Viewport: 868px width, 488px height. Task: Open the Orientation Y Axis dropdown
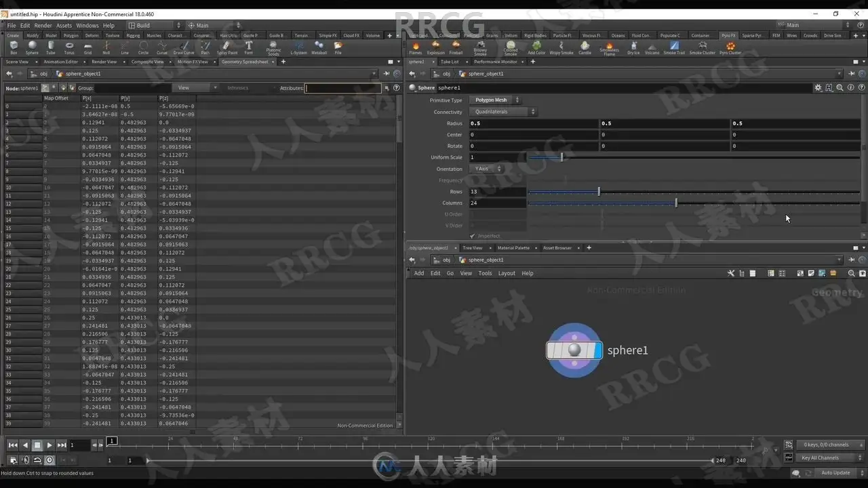486,169
